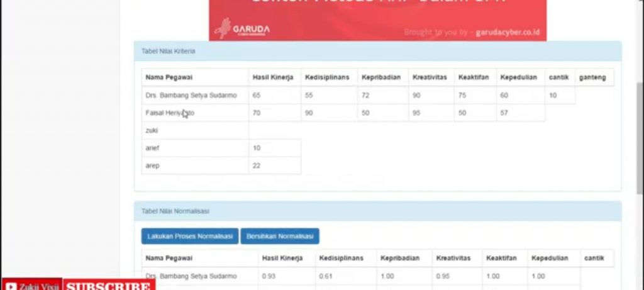Click the normalized Hasil Kinerja value 0.93

click(x=269, y=276)
